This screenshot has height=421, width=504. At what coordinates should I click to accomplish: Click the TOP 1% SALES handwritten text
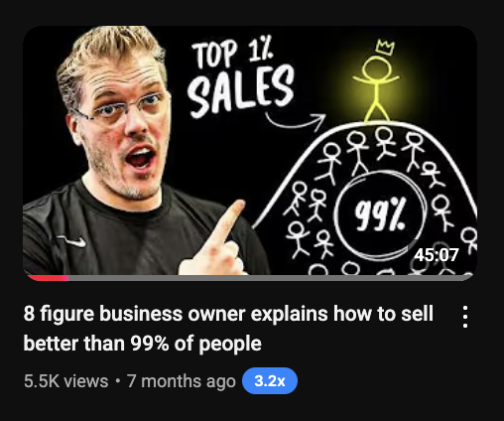tap(240, 77)
